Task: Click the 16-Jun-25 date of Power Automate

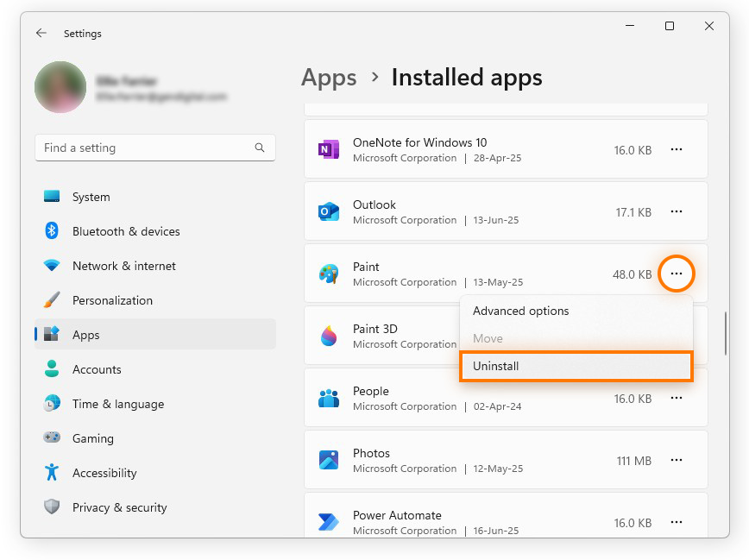Action: (x=496, y=531)
